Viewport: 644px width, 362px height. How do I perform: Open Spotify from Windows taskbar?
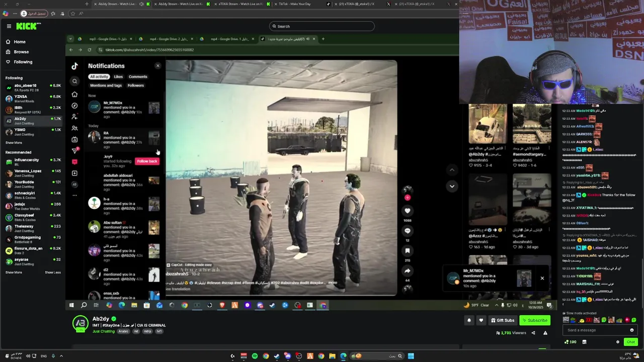pyautogui.click(x=255, y=356)
